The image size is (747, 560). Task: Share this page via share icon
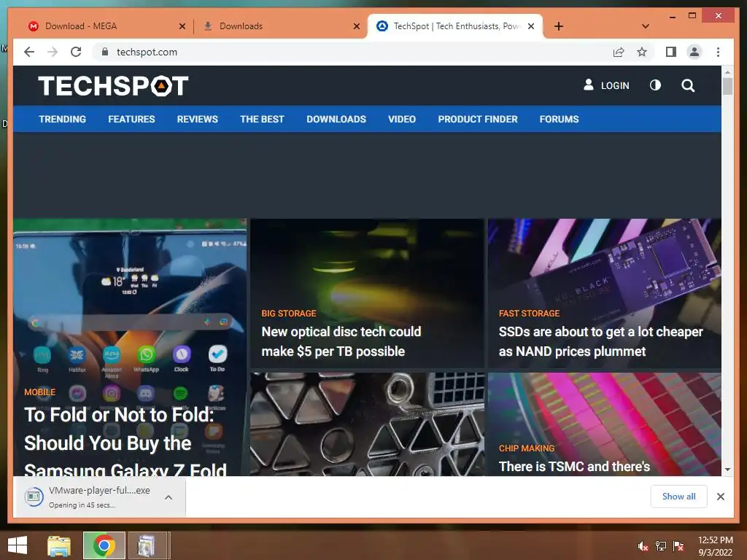(x=619, y=52)
